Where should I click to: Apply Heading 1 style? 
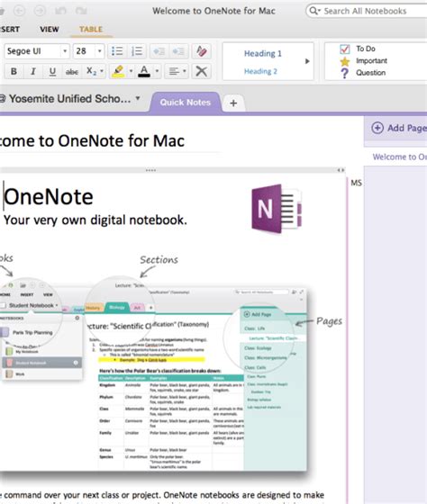(262, 53)
